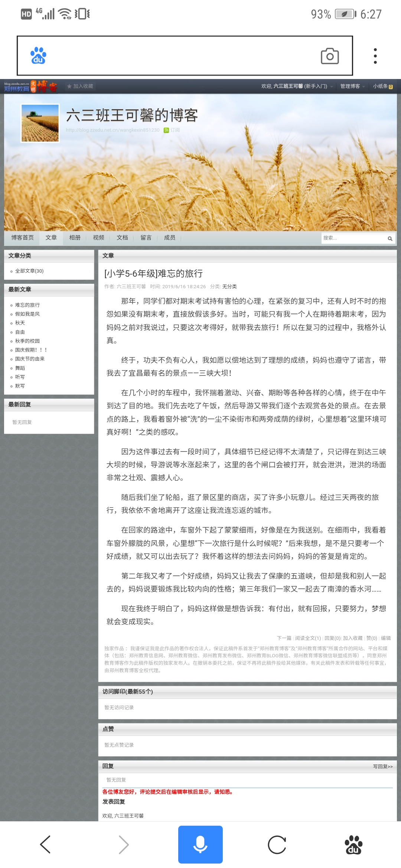
Task: Tap the blue microphone voice search button
Action: (200, 845)
